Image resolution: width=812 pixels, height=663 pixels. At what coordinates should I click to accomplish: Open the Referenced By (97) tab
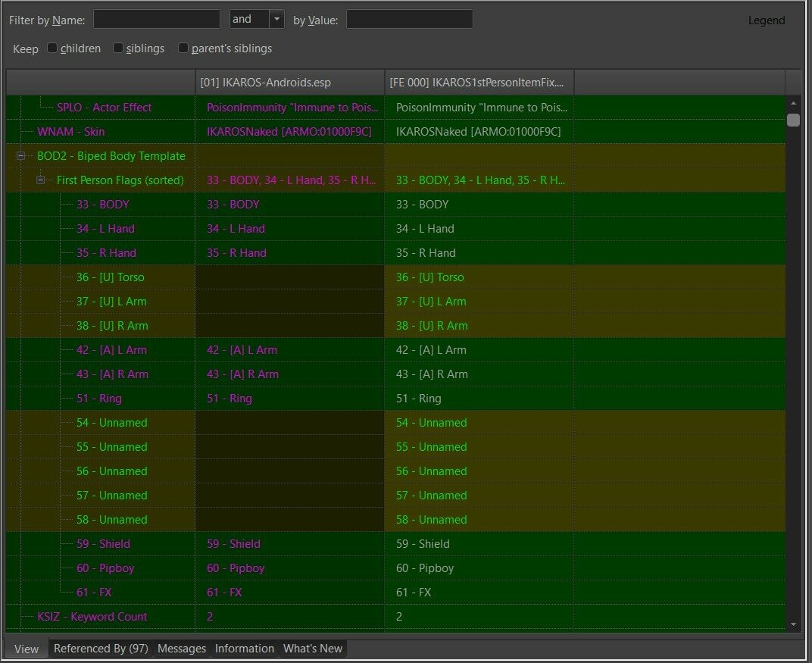pos(101,649)
